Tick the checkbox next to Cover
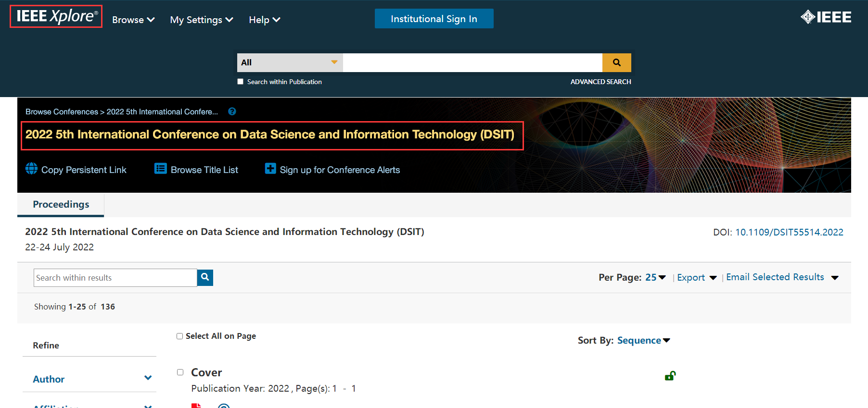868x408 pixels. pos(180,372)
